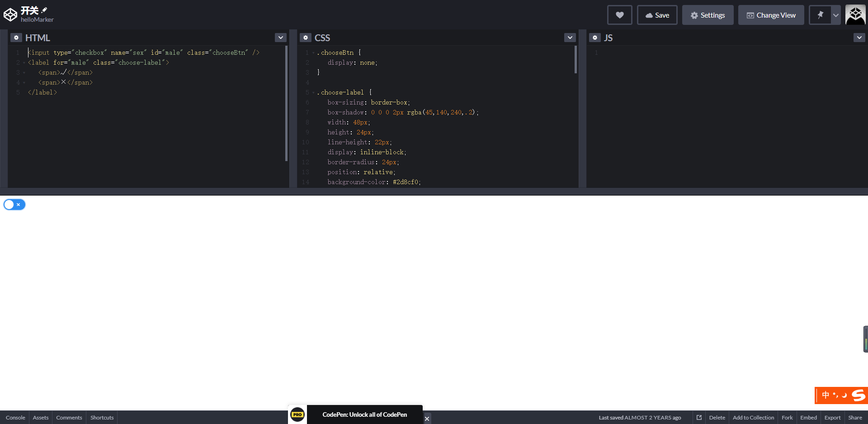This screenshot has height=424, width=868.
Task: Expand the JS panel dropdown chevron
Action: [859, 38]
